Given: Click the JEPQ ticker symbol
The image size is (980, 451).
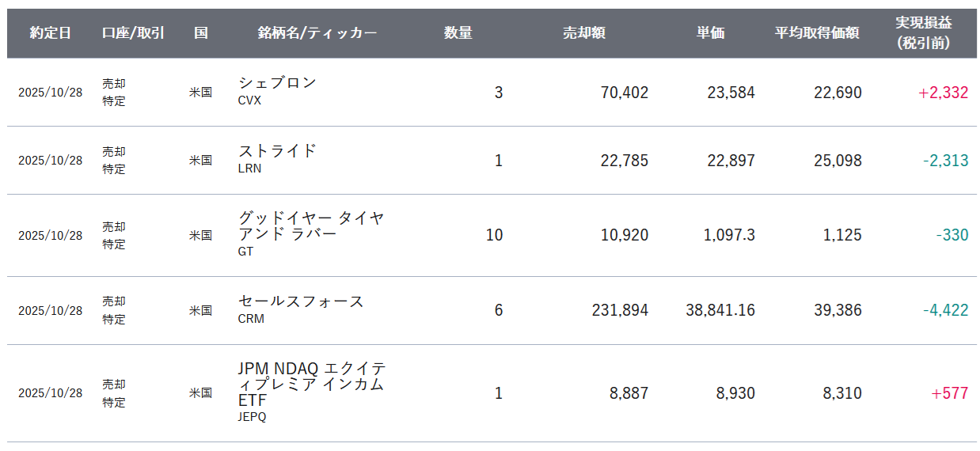Looking at the screenshot, I should pos(252,417).
